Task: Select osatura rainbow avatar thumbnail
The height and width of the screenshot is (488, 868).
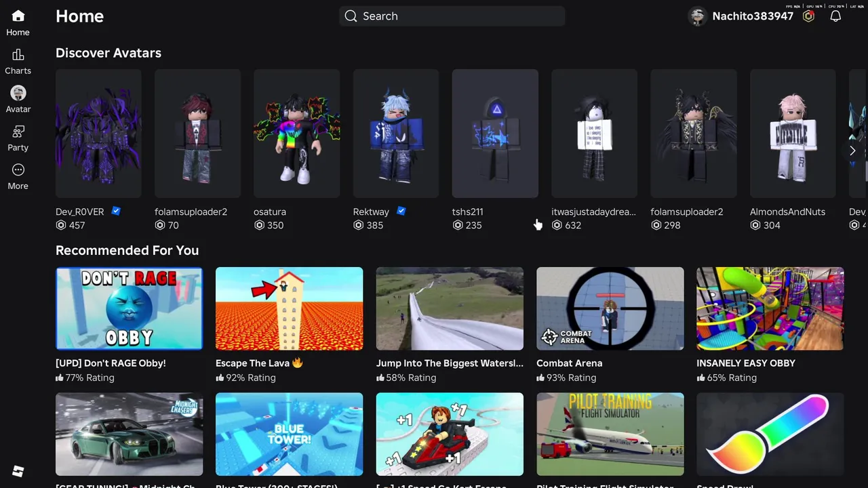Action: (296, 134)
